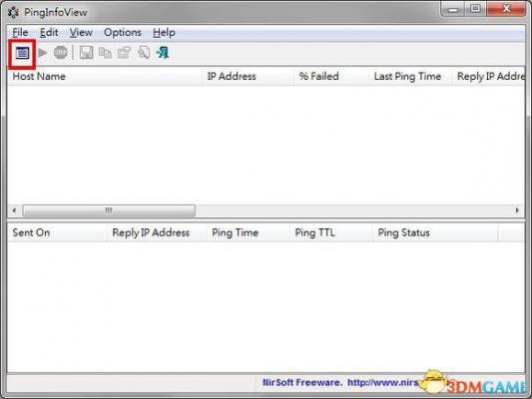Open the Edit menu
The height and width of the screenshot is (399, 532).
point(49,33)
